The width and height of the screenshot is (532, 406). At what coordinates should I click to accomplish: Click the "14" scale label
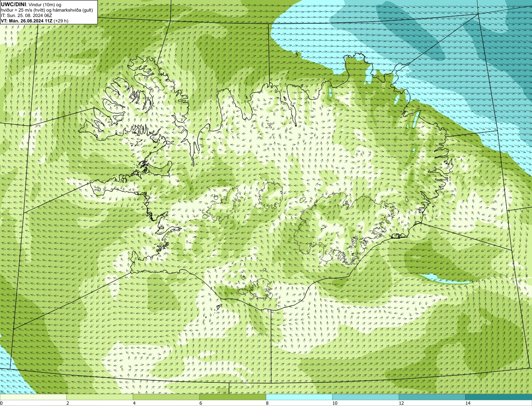pyautogui.click(x=468, y=403)
